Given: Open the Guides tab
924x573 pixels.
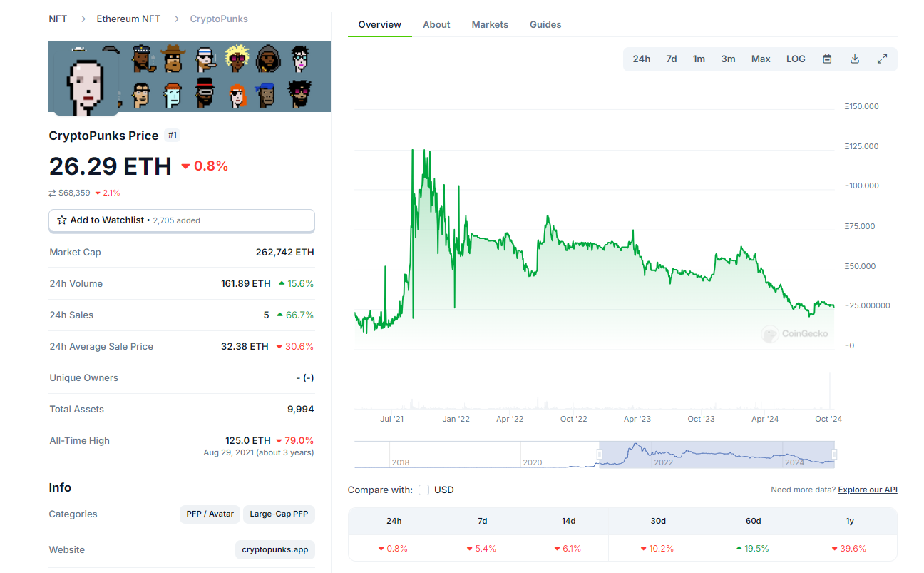Looking at the screenshot, I should (545, 24).
